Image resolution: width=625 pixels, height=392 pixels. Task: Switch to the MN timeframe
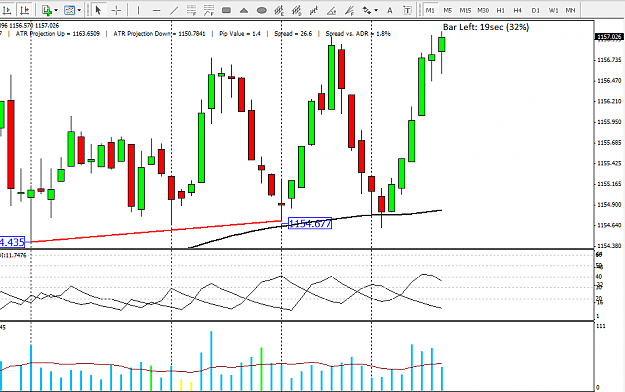click(571, 10)
